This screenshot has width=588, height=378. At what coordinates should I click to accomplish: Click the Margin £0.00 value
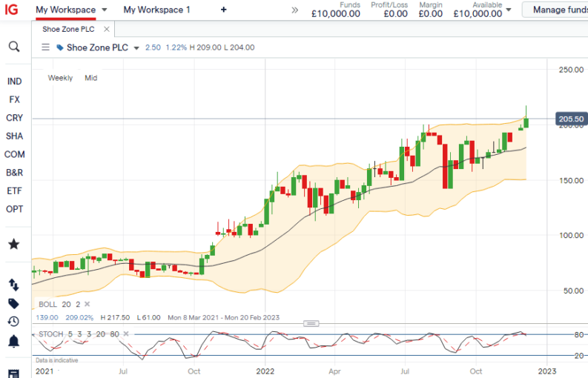pyautogui.click(x=431, y=14)
